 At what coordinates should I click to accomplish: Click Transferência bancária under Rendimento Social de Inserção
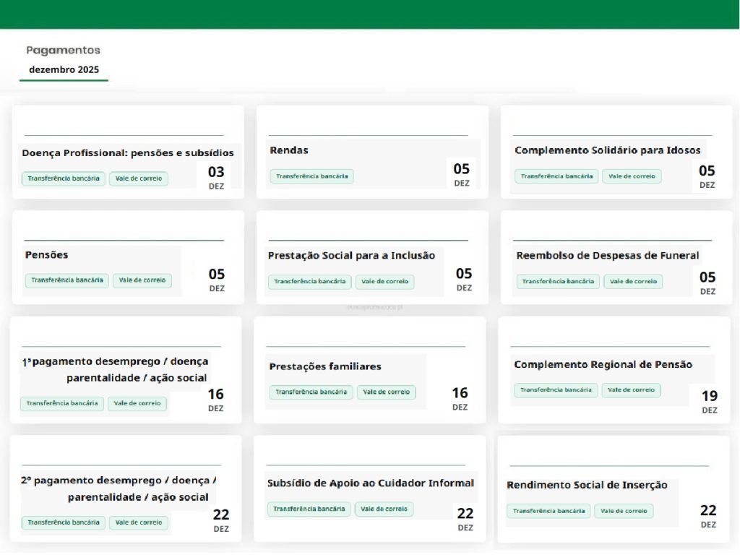(x=548, y=512)
